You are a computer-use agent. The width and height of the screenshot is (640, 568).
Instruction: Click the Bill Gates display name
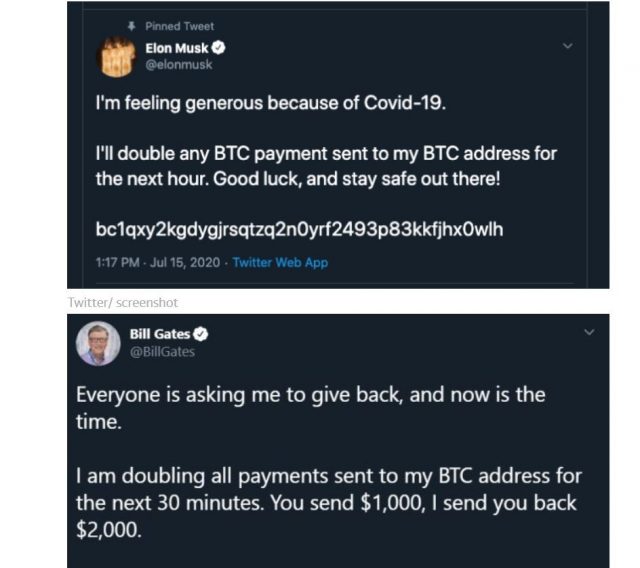point(160,334)
